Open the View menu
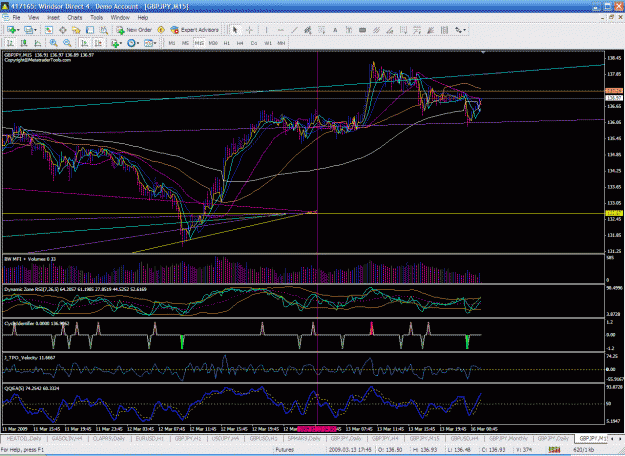Screen dimensions: 625x456 (33, 18)
